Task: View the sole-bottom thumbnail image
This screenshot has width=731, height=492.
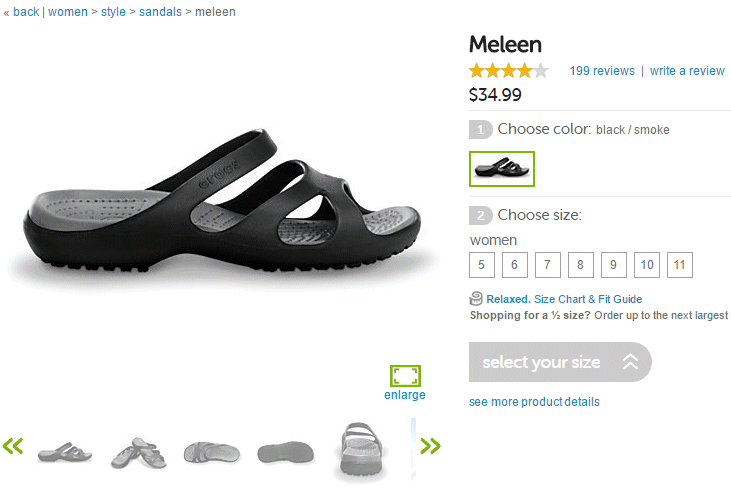Action: click(285, 453)
